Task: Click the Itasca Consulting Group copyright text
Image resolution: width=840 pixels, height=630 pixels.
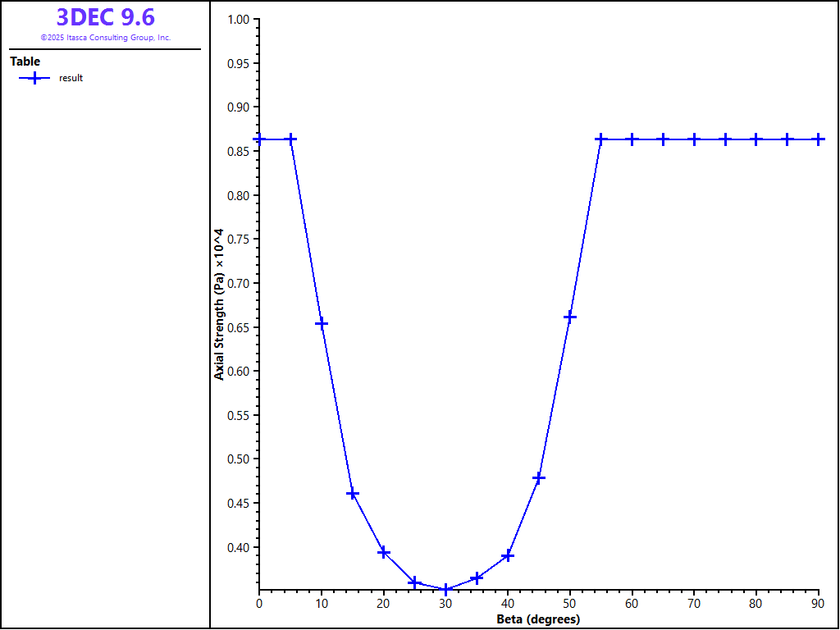Action: click(105, 38)
